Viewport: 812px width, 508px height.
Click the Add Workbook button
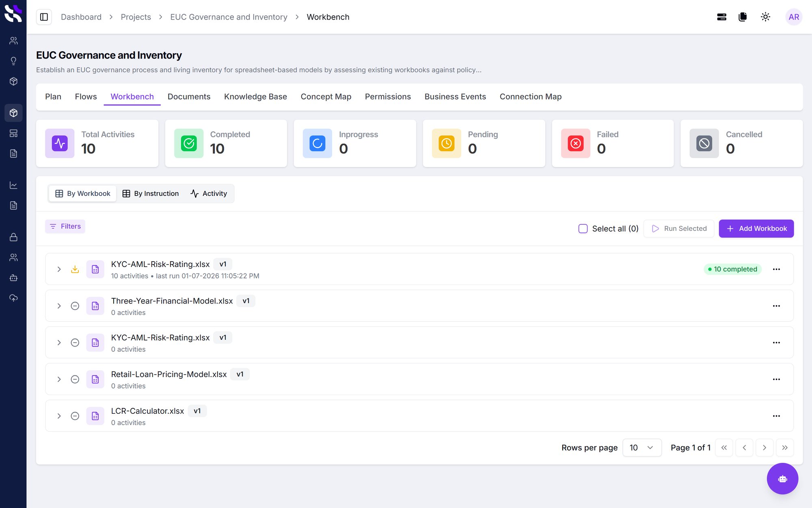pos(756,229)
